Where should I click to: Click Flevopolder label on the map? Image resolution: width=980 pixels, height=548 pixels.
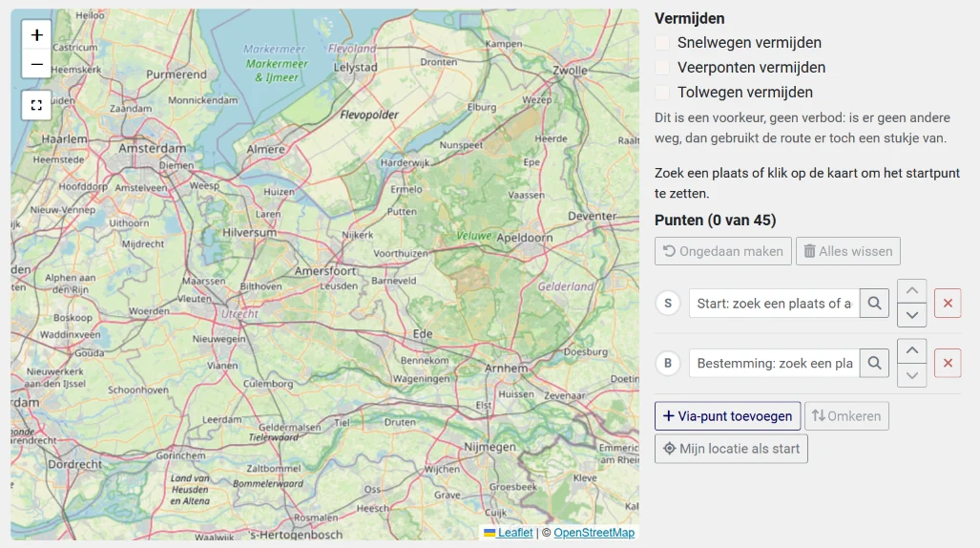pyautogui.click(x=368, y=115)
